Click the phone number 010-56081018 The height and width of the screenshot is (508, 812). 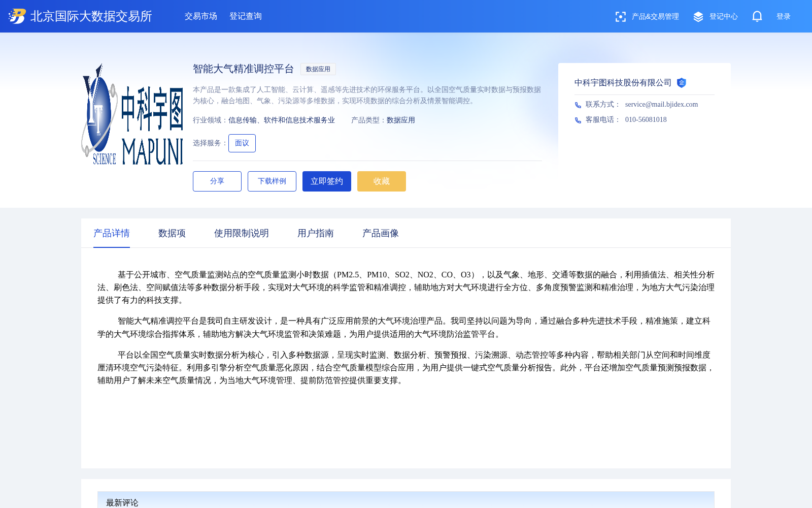[646, 120]
